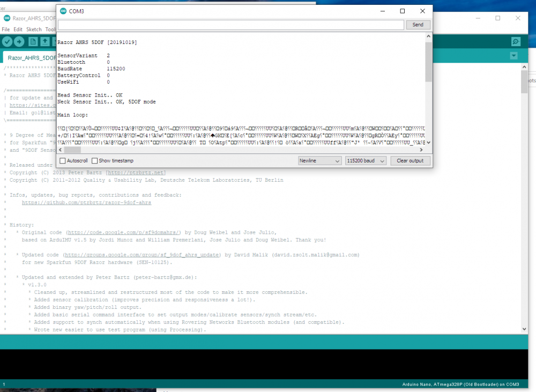Viewport: 536px width, 392px height.
Task: Open the Sketch menu
Action: pyautogui.click(x=34, y=29)
